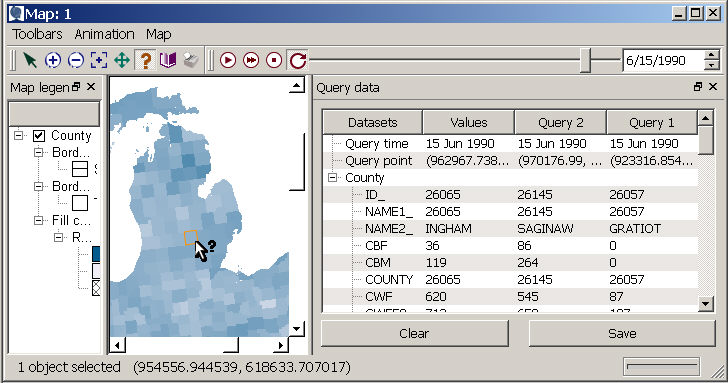The image size is (728, 383).
Task: Start animation with the play button
Action: [x=228, y=60]
